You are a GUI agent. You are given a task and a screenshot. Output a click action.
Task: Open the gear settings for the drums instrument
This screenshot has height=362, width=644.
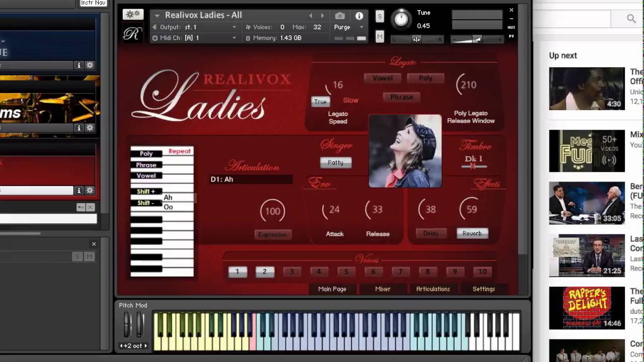pos(90,128)
